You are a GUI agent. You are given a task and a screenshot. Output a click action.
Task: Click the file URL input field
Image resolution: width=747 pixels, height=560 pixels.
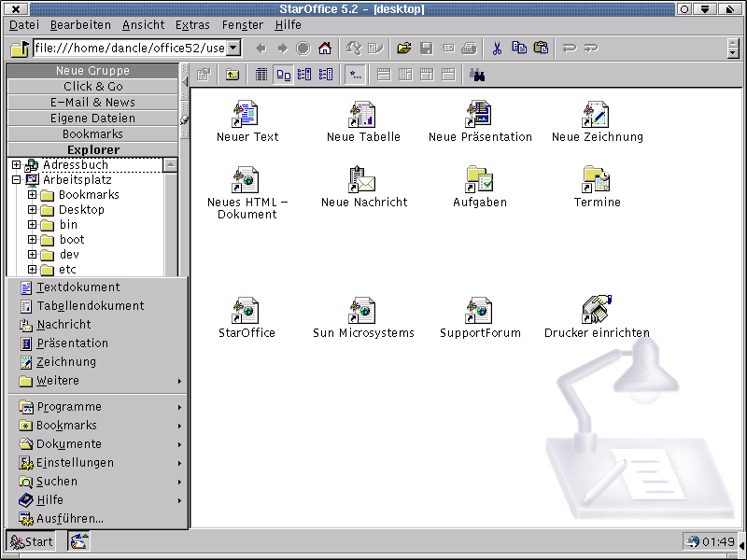click(130, 48)
